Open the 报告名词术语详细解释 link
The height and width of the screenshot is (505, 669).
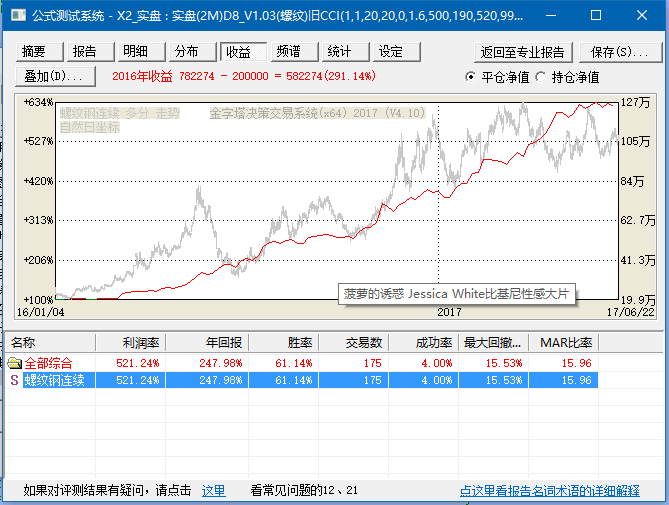click(549, 491)
